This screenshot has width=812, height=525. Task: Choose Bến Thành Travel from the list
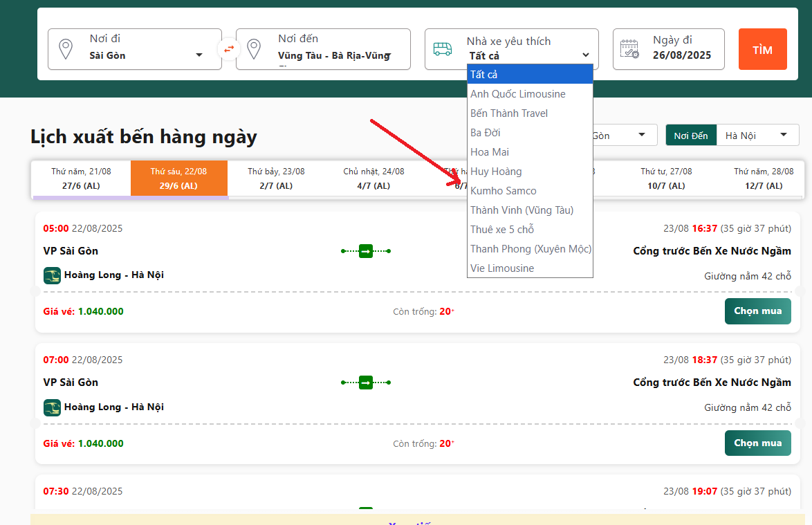530,113
